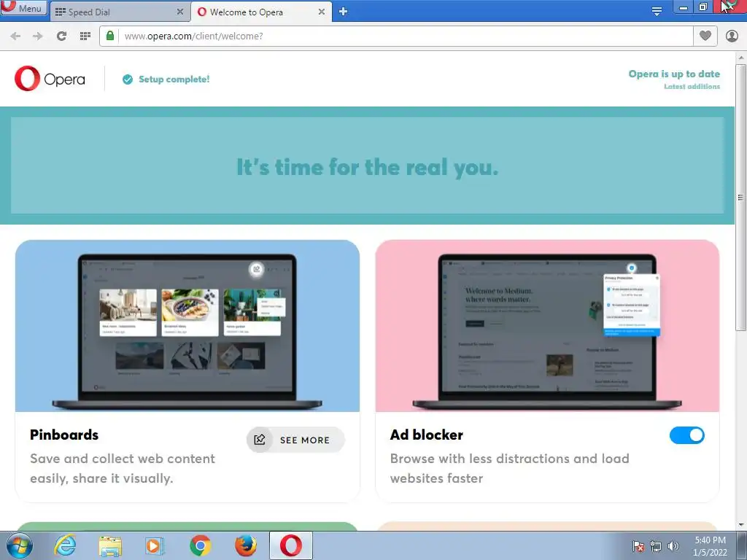Click Opera is up to date link
Screen dimensions: 747x560
674,74
